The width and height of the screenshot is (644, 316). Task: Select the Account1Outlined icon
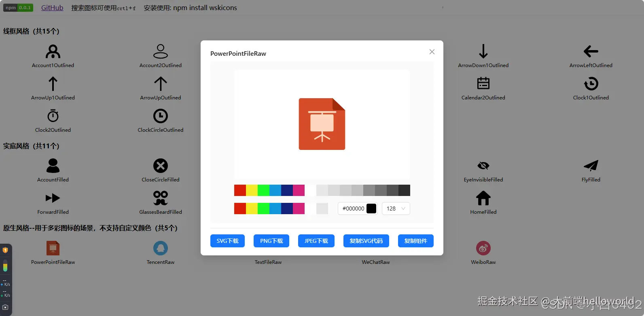53,51
